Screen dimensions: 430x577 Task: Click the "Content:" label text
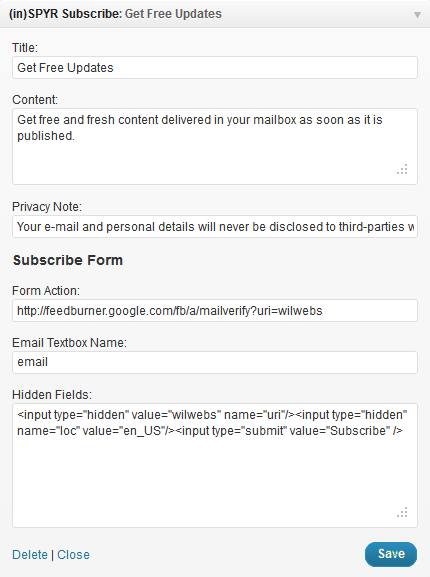point(35,100)
